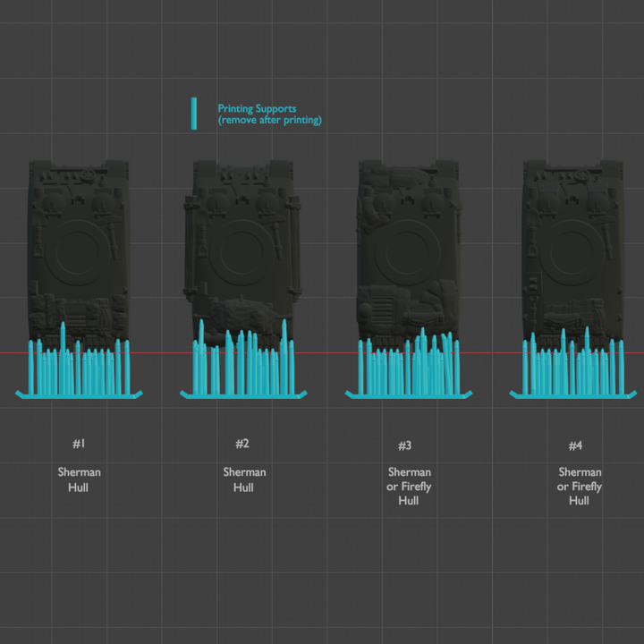Click Sherman or Firefly Hull caption under #3
The width and height of the screenshot is (644, 644).
(x=409, y=487)
